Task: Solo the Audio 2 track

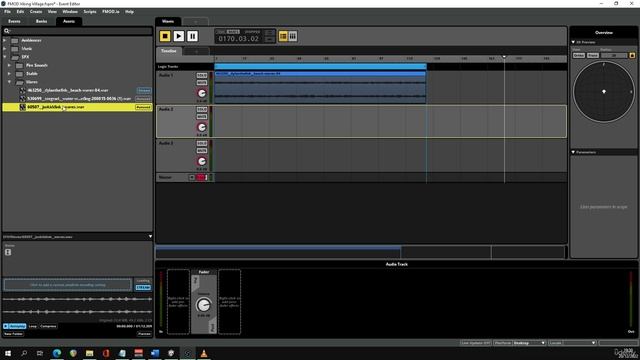Action: [202, 109]
